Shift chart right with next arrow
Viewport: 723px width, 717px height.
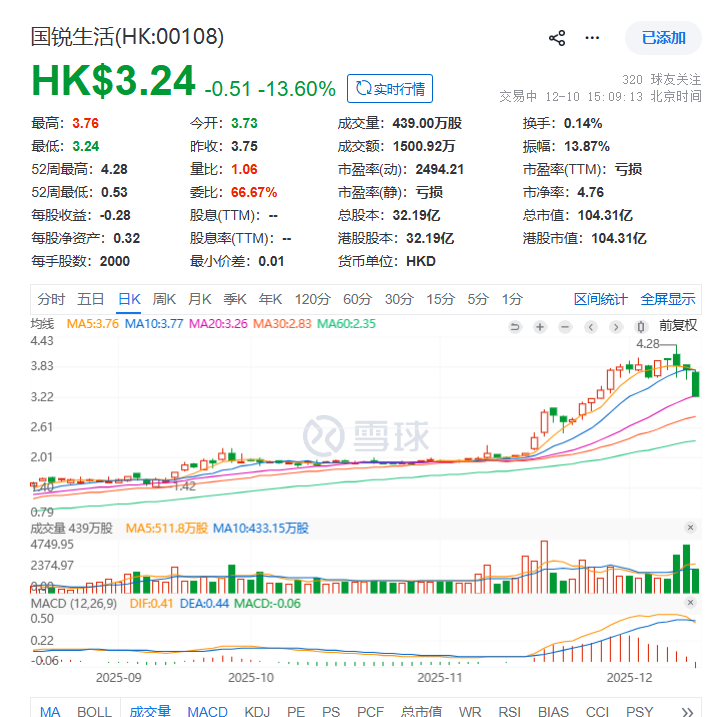tap(616, 326)
